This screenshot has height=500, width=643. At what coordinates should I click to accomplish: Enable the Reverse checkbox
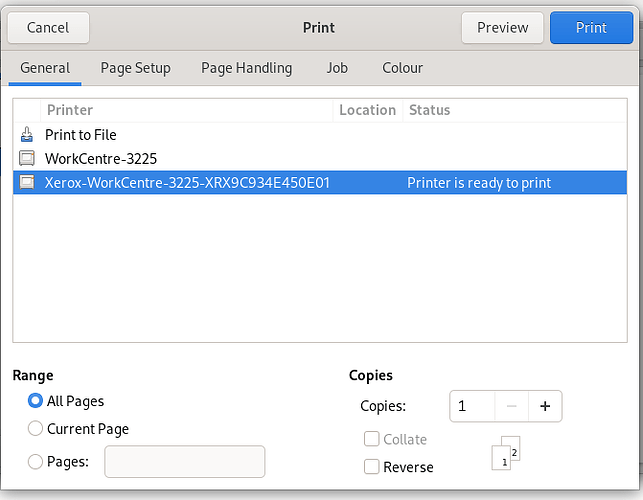coord(372,467)
